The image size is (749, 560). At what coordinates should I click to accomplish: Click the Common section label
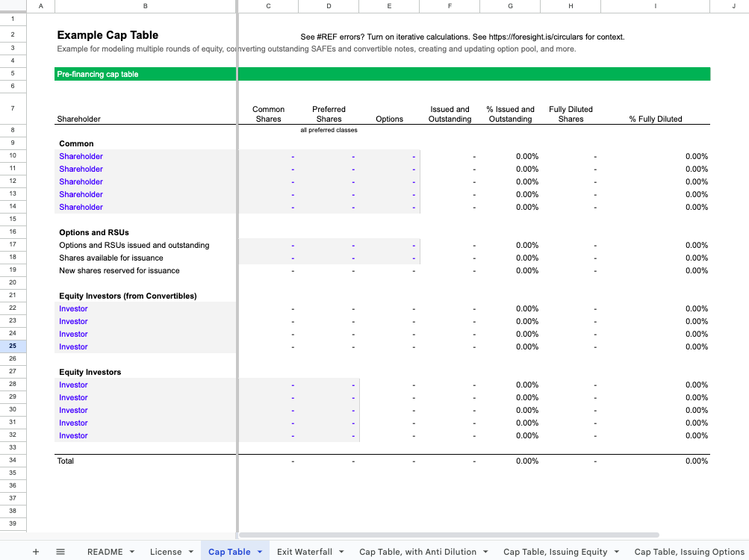point(76,144)
